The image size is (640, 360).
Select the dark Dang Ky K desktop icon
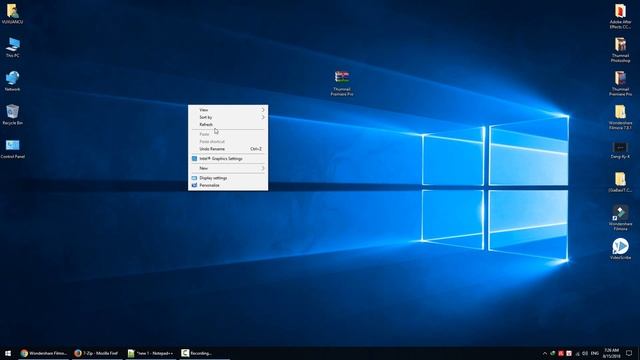tap(620, 150)
